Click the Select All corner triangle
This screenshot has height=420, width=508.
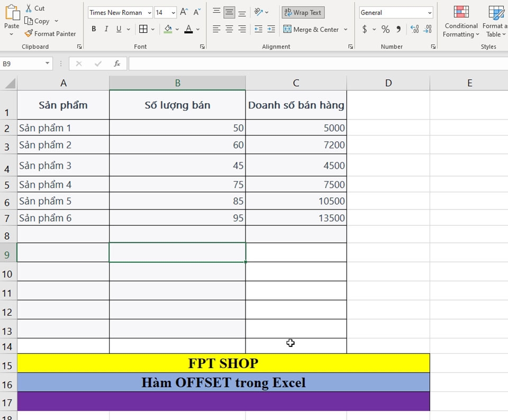(10, 84)
